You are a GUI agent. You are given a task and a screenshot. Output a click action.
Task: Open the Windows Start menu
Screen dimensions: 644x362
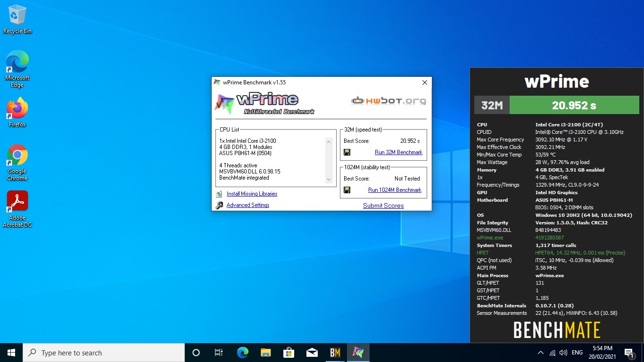point(11,353)
